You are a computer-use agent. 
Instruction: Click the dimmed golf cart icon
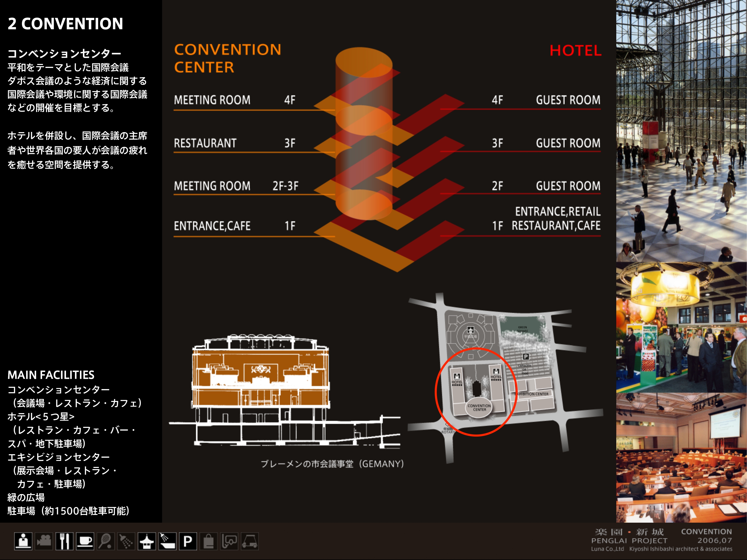point(250,541)
